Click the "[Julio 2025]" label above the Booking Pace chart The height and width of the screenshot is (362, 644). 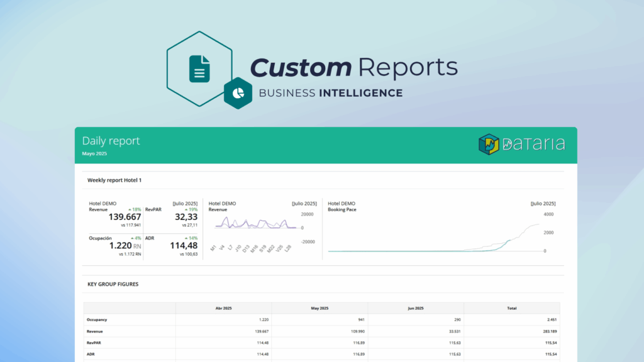[543, 204]
